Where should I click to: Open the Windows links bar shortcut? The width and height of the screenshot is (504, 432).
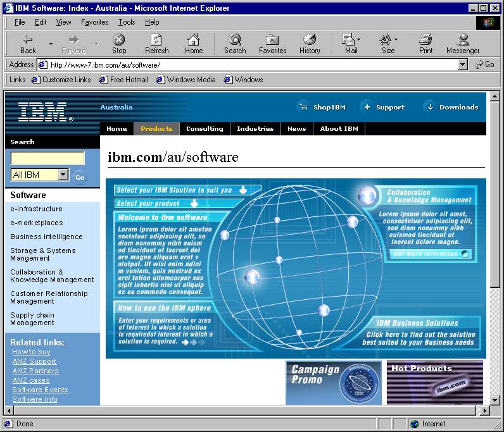[x=243, y=79]
